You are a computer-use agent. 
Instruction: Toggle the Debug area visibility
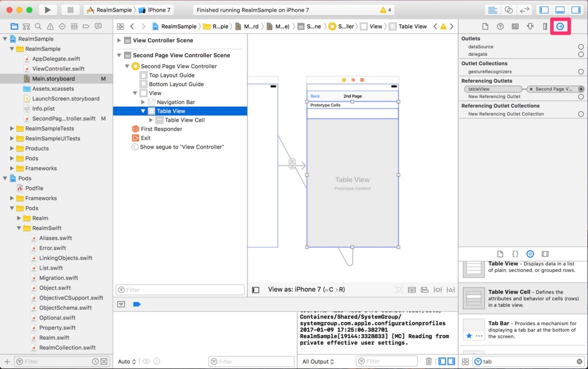click(x=560, y=10)
